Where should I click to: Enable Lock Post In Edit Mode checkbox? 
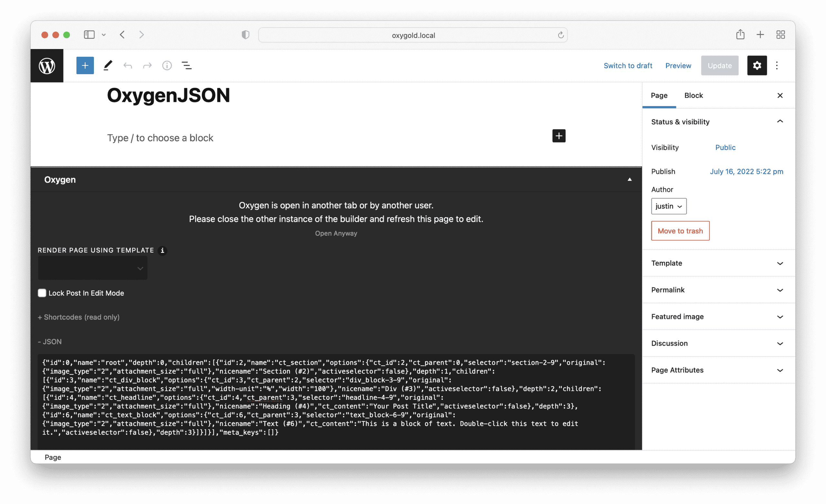click(42, 293)
